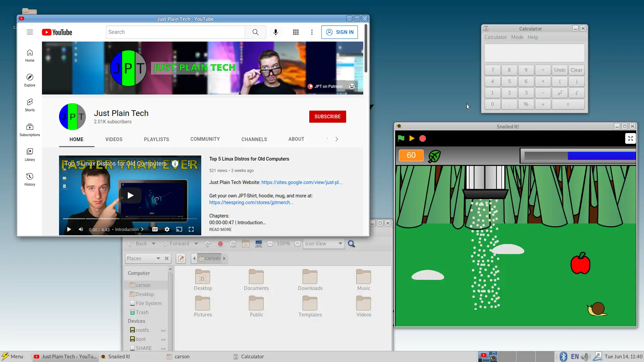This screenshot has height=362, width=644.
Task: Click the theater mode toggle in YouTube
Action: point(179,229)
